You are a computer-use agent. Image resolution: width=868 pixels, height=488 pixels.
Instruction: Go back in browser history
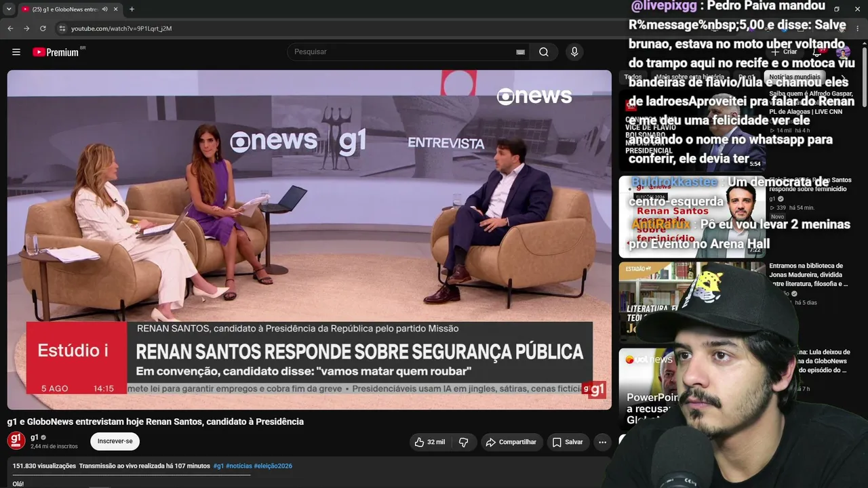click(10, 28)
